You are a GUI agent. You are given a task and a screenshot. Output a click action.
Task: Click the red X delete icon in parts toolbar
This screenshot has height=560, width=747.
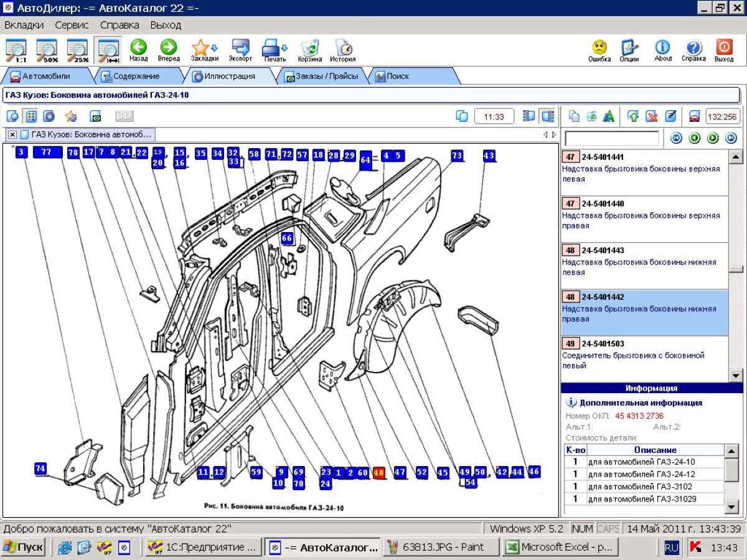(652, 116)
